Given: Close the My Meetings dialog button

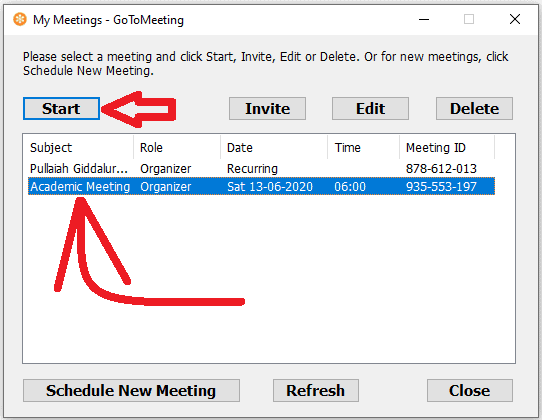Looking at the screenshot, I should 470,391.
